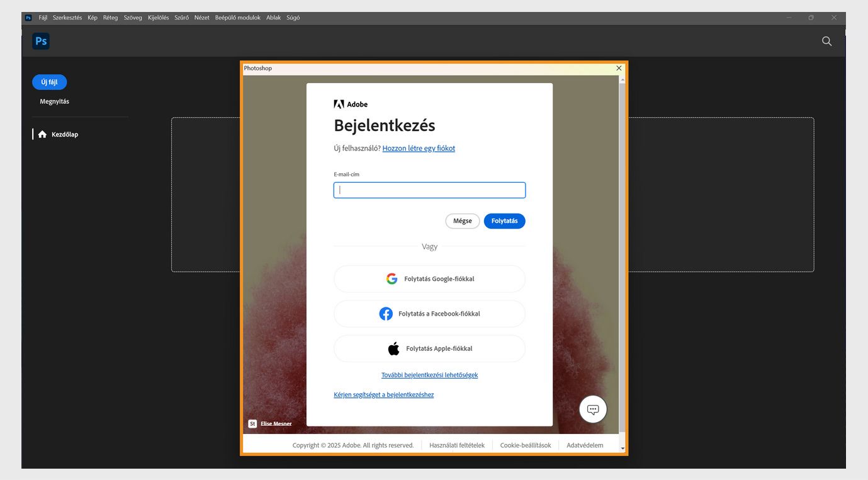Click the Új fájl button

coord(48,81)
